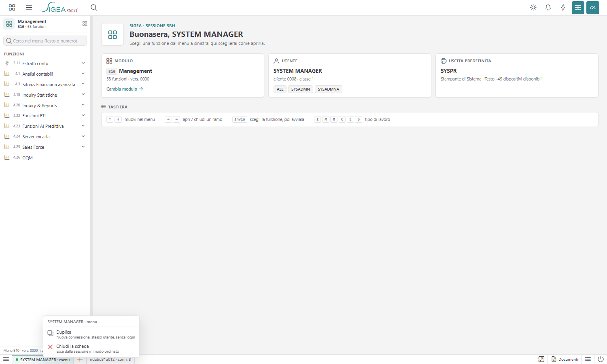This screenshot has width=607, height=364.
Task: Open the Documenti button
Action: click(565, 359)
